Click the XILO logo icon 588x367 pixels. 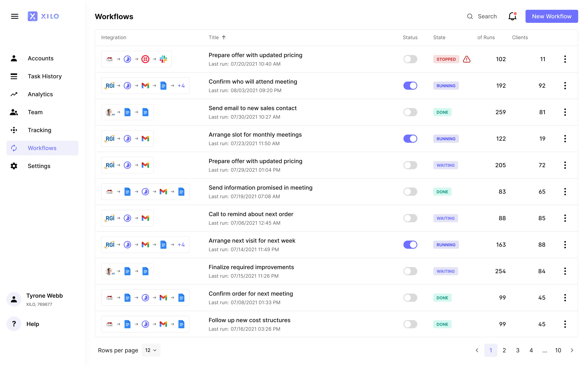(x=33, y=16)
